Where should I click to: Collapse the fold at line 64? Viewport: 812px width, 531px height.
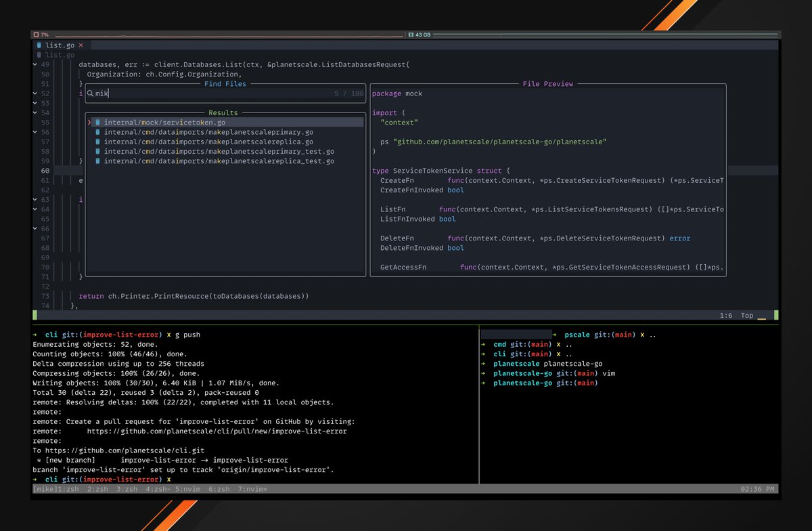35,209
